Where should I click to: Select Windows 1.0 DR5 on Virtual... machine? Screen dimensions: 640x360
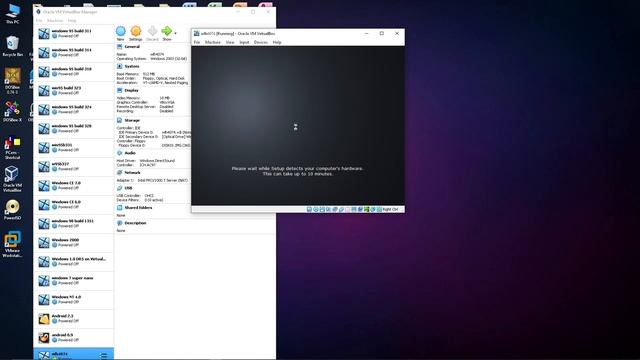click(73, 262)
